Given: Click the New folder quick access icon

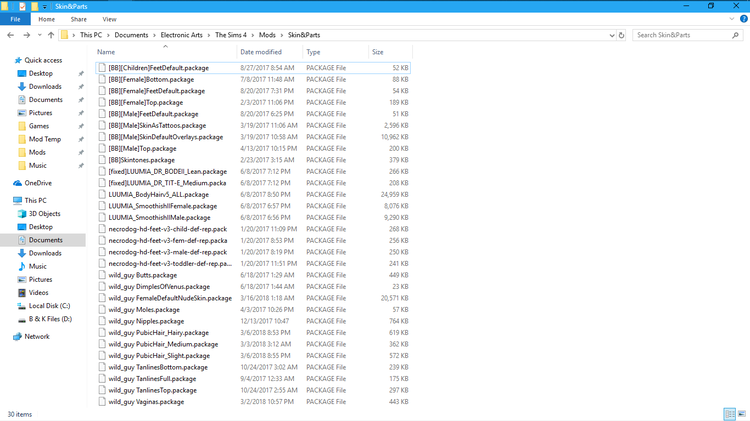Looking at the screenshot, I should 34,6.
